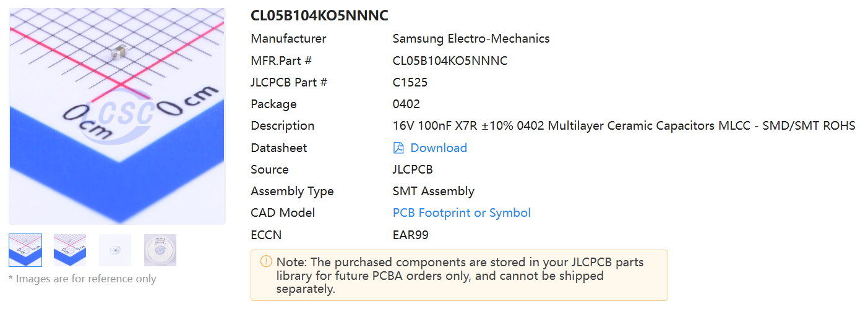This screenshot has width=868, height=320.
Task: Click the large capacitor product image
Action: tap(118, 116)
